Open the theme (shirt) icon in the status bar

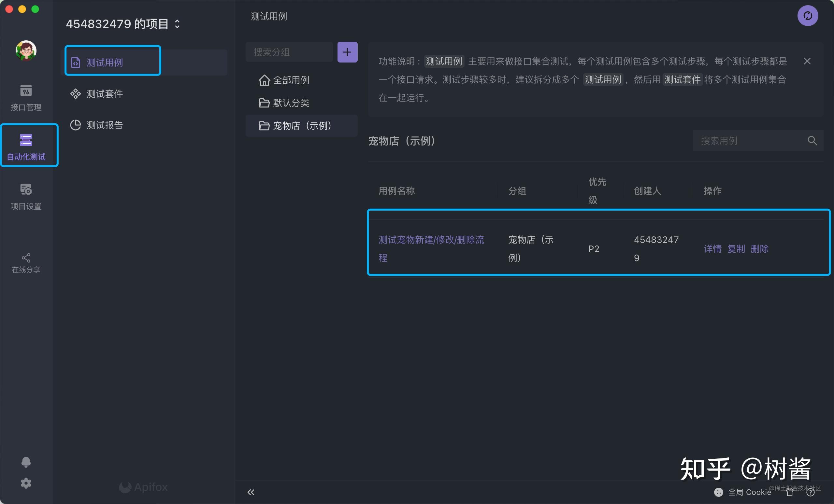pos(790,493)
